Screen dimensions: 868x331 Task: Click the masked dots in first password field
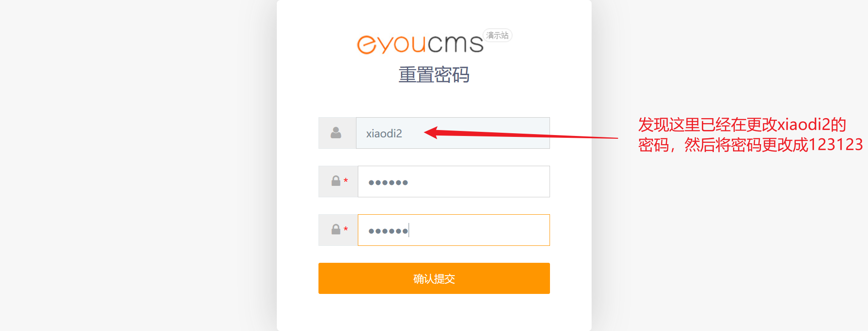[388, 183]
